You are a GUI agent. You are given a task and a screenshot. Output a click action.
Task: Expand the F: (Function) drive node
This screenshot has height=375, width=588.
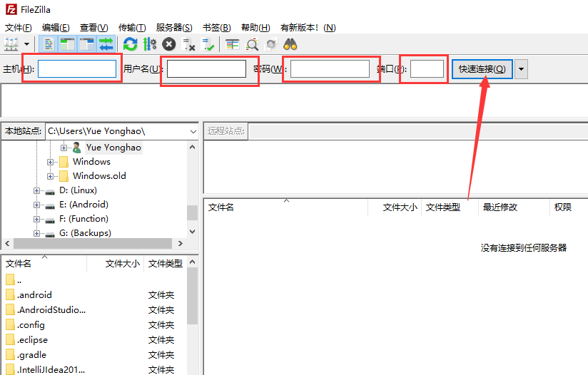[36, 219]
